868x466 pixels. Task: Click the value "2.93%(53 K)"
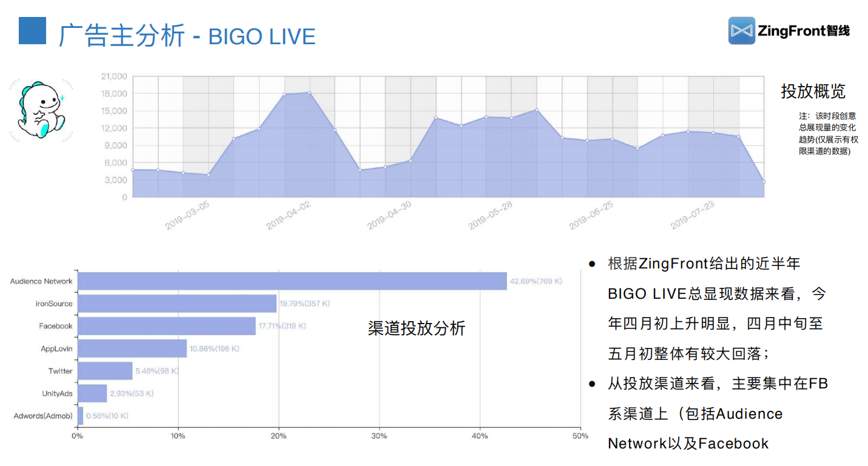132,393
